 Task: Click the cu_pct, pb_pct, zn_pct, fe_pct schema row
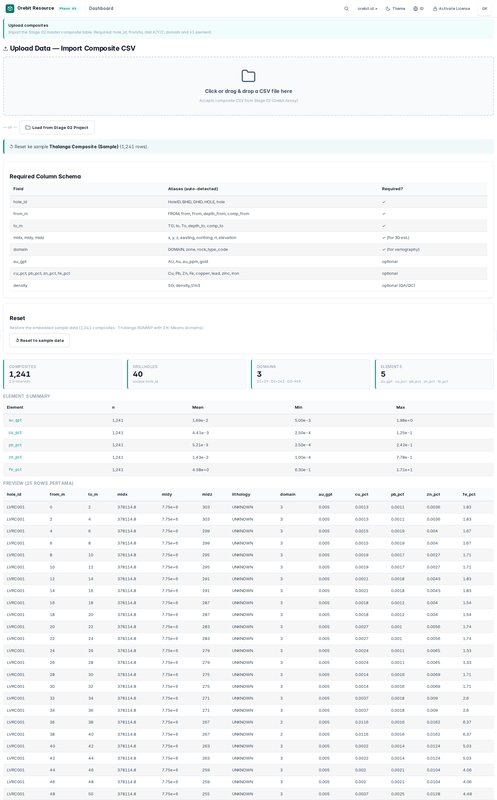248,273
